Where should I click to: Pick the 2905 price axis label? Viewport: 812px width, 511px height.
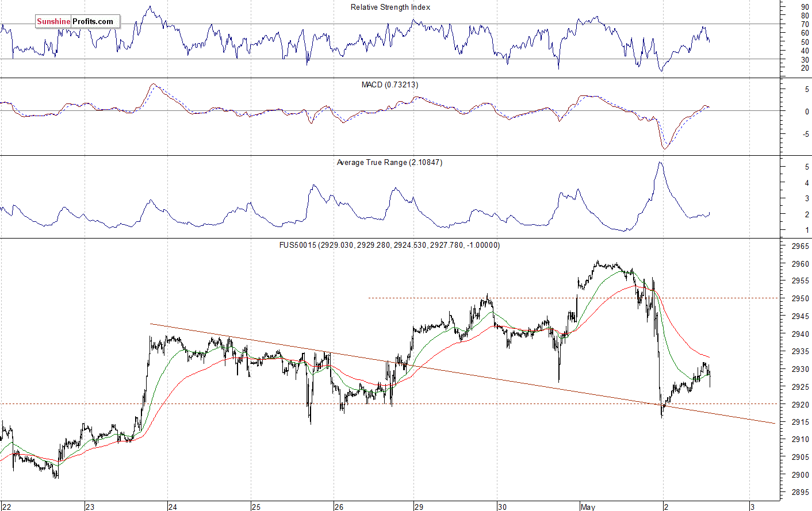[x=800, y=457]
